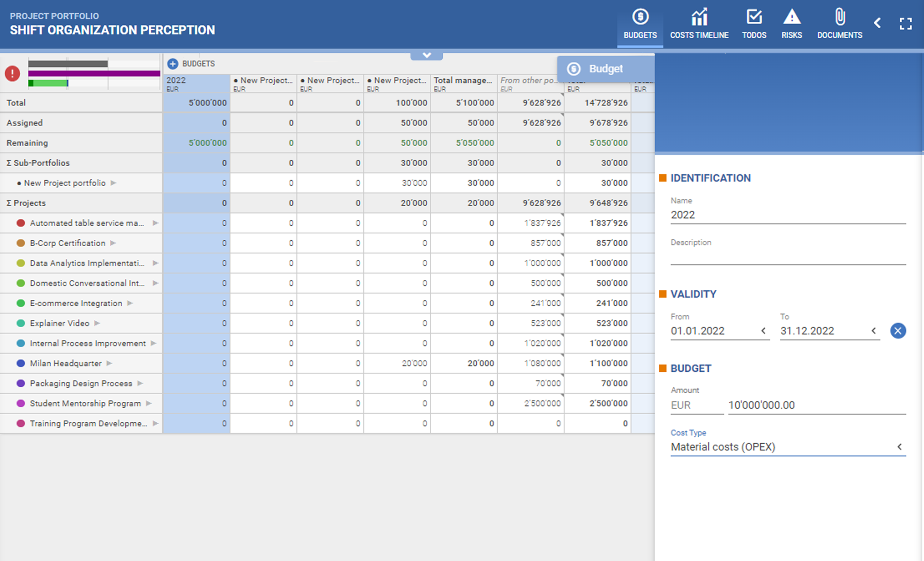This screenshot has width=924, height=561.
Task: Open the Risks tab
Action: pos(792,24)
